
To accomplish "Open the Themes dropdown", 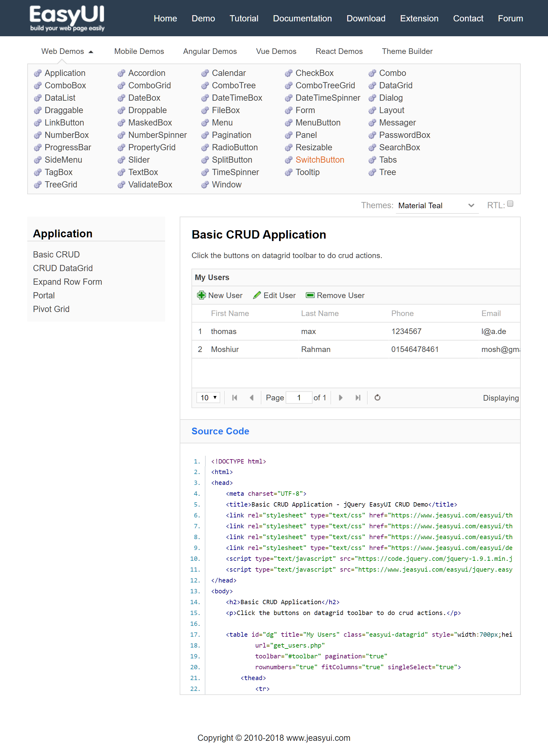I will pyautogui.click(x=437, y=205).
